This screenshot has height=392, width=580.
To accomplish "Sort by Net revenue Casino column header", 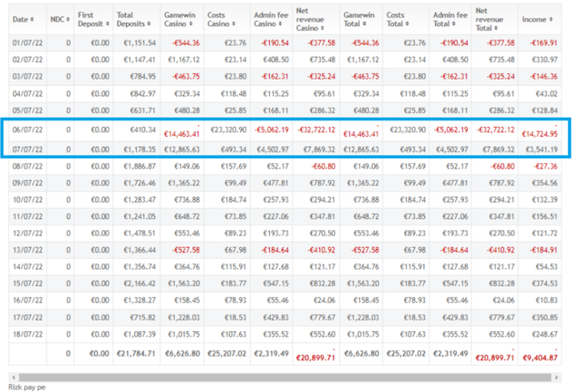I will pyautogui.click(x=310, y=20).
